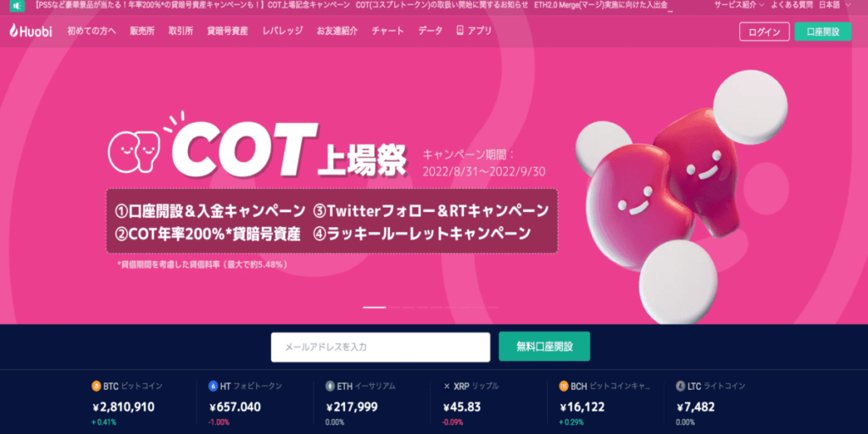Click the ログイン button
The width and height of the screenshot is (868, 434).
pos(764,31)
